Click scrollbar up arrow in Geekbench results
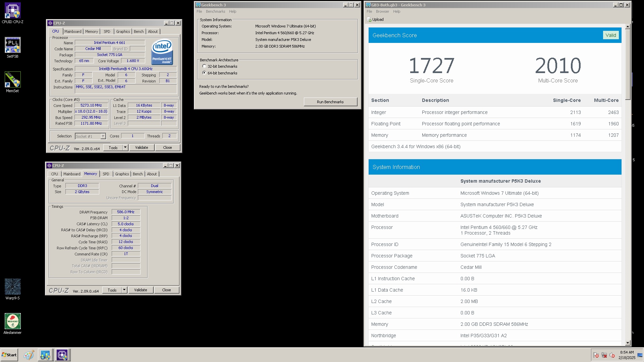Screen dimensions: 644x362 (x=628, y=27)
